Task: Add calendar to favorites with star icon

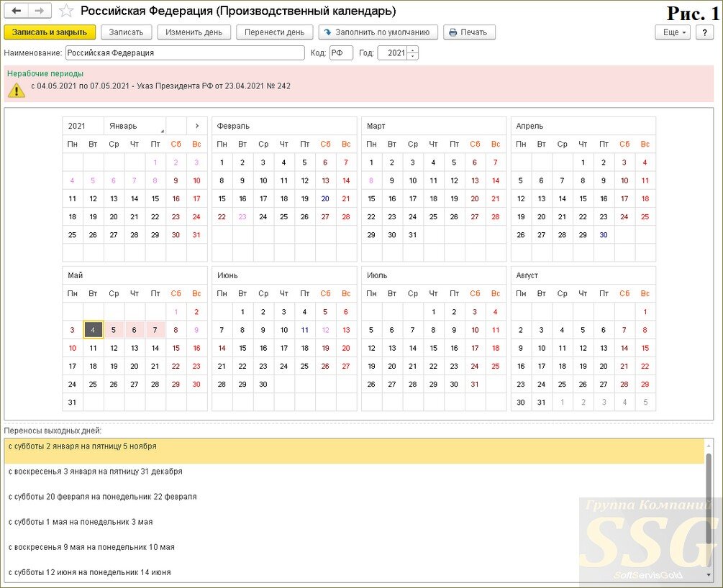Action: coord(66,11)
